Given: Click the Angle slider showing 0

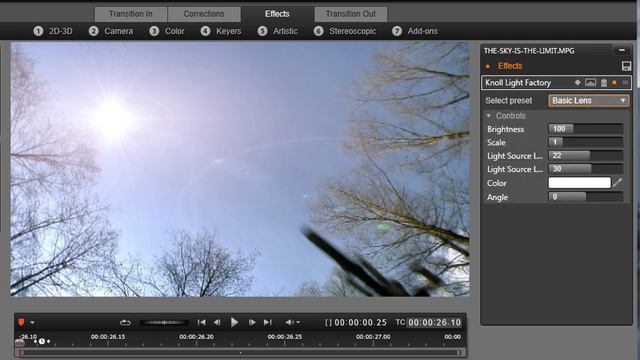Looking at the screenshot, I should point(585,197).
